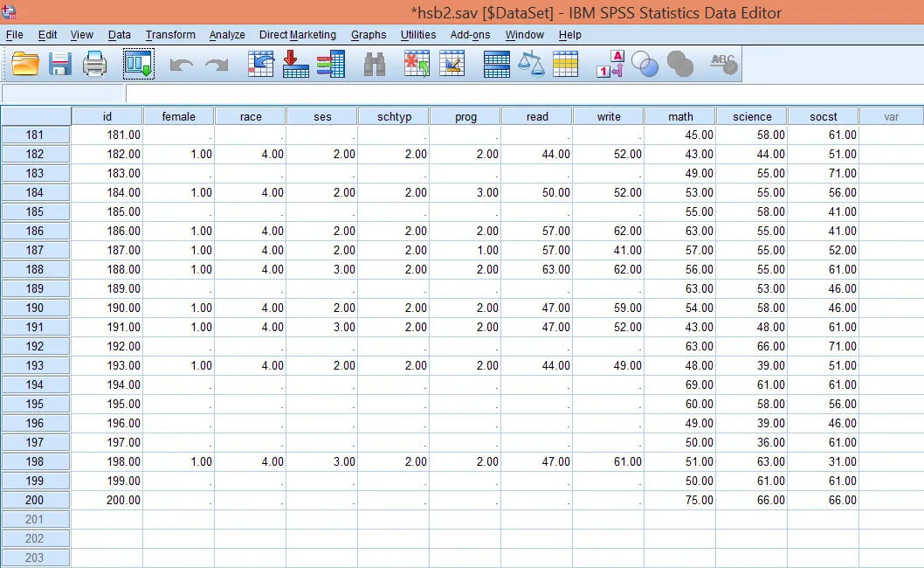Click the Spell Check ABC icon
The height and width of the screenshot is (568, 924).
(x=723, y=64)
